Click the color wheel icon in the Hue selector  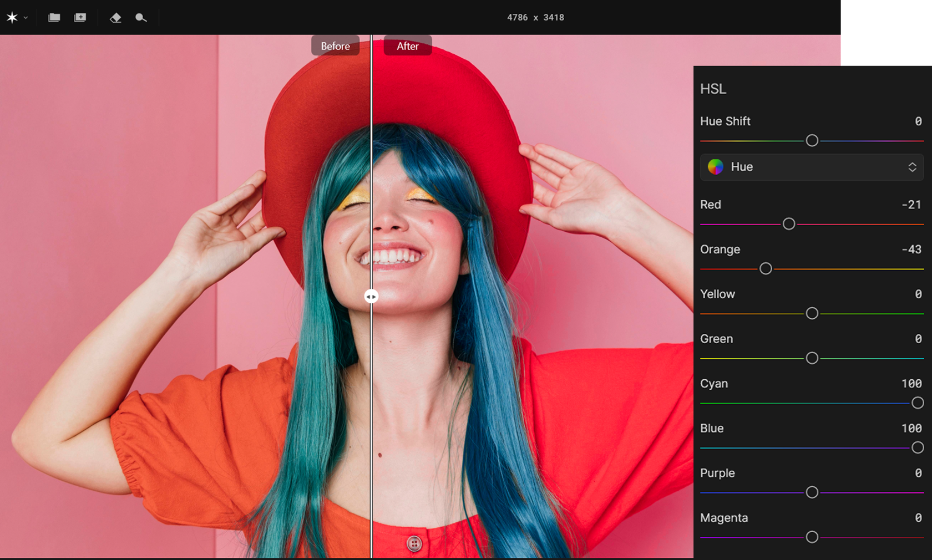point(716,167)
